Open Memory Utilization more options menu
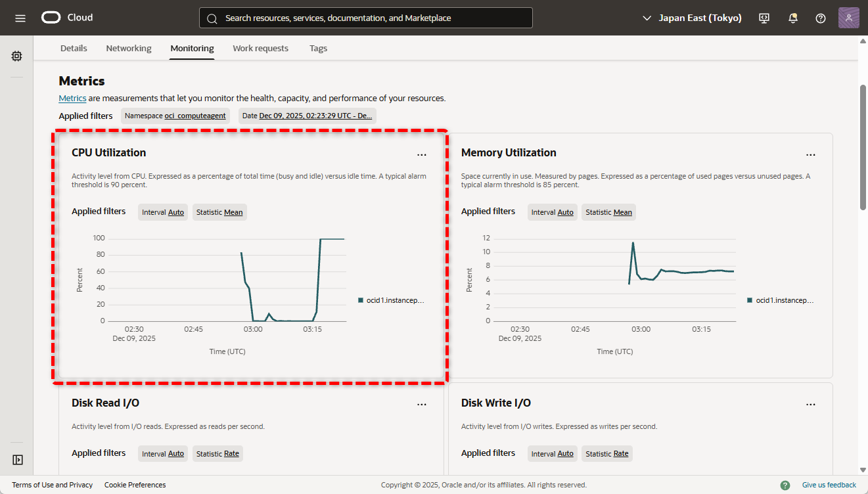Screen dimensions: 868x494 [x=811, y=154]
